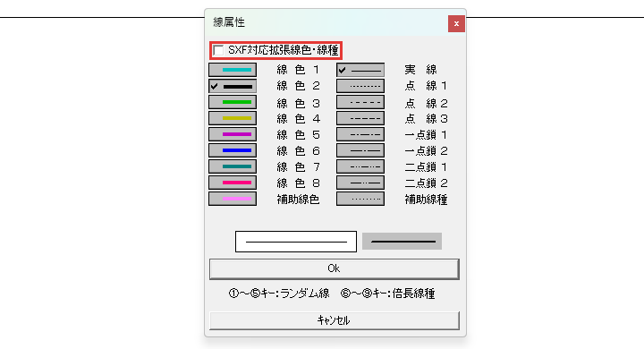Choose the 一点鎖 2 line type

pos(360,150)
